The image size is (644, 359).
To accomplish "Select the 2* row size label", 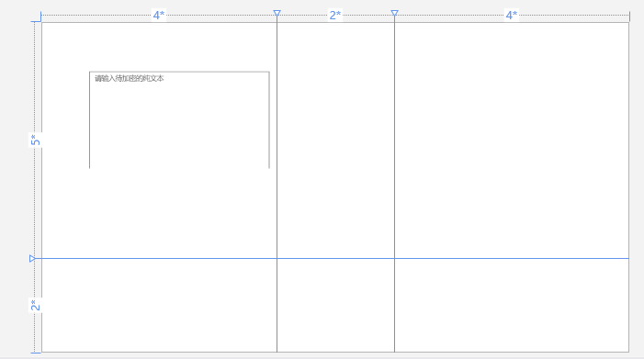I will (x=35, y=305).
